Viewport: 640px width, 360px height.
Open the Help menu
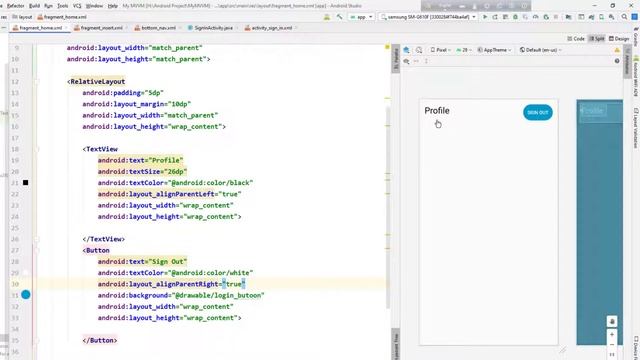pyautogui.click(x=113, y=6)
